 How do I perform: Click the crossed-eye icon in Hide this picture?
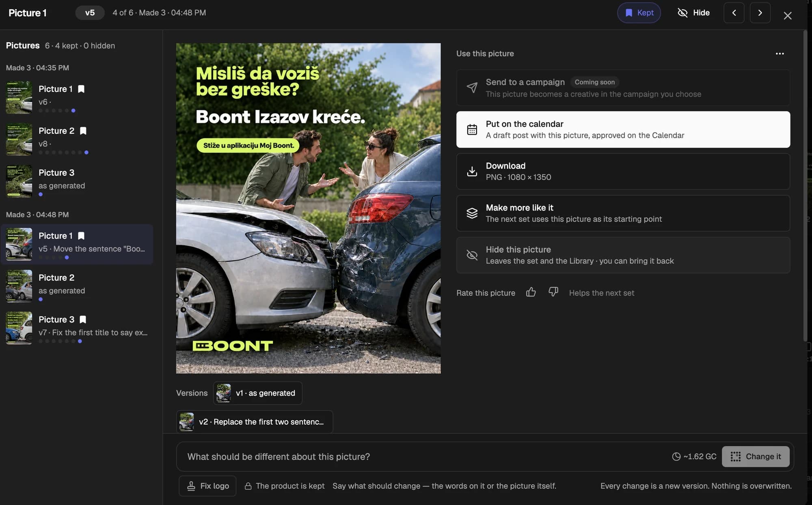tap(472, 255)
